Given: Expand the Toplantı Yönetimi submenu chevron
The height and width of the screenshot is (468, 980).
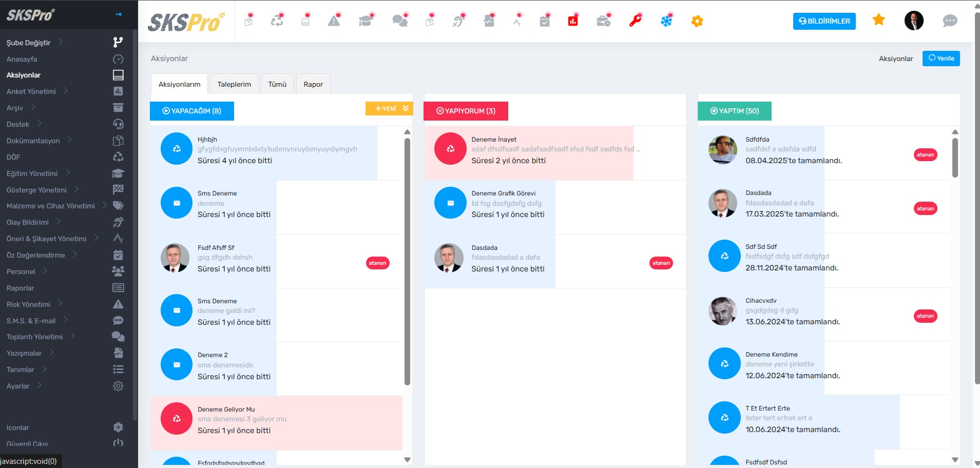Looking at the screenshot, I should pyautogui.click(x=73, y=336).
